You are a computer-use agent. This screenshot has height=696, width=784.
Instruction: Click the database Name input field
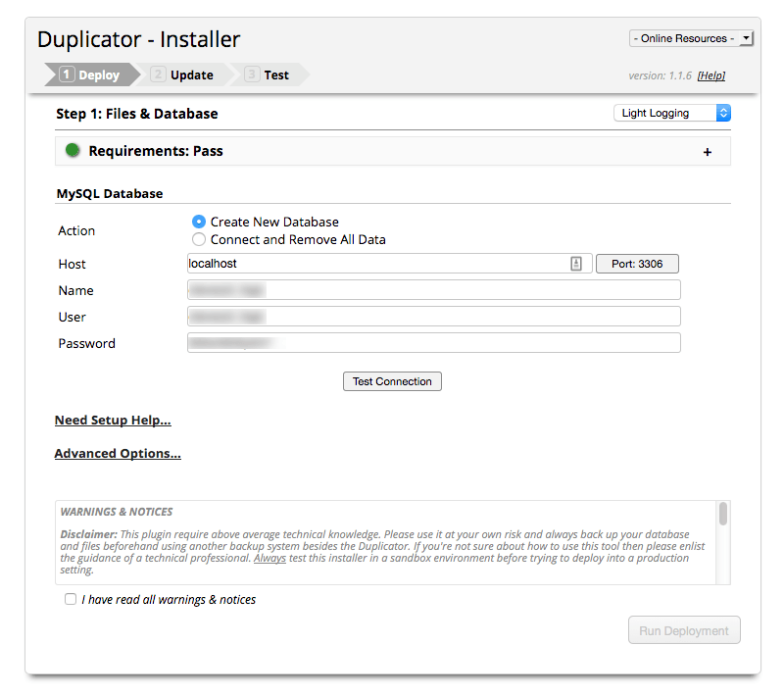433,290
